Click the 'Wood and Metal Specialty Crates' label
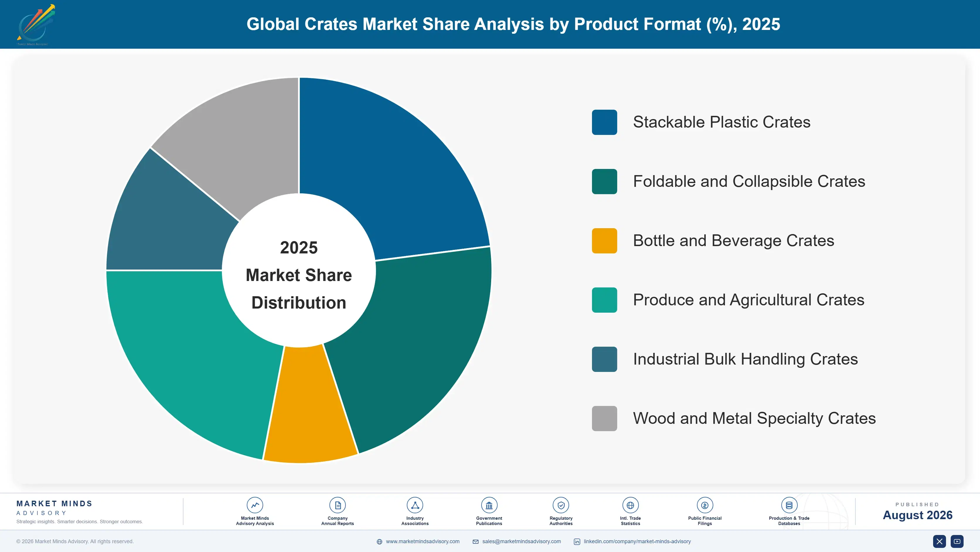 point(754,418)
